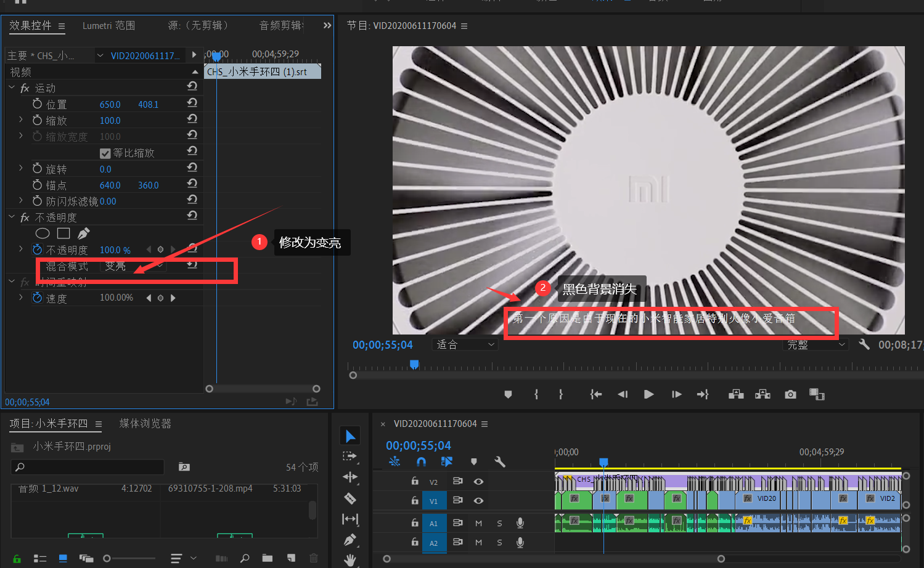Reset the Anchor Point parameter
924x568 pixels.
(192, 184)
